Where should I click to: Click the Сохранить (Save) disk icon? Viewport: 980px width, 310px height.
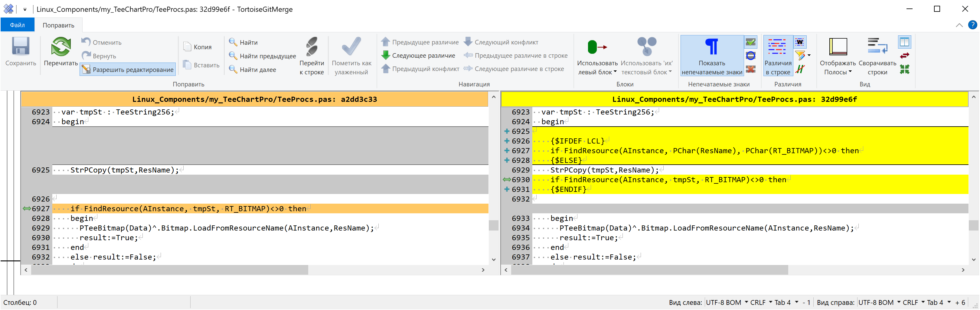pos(21,47)
